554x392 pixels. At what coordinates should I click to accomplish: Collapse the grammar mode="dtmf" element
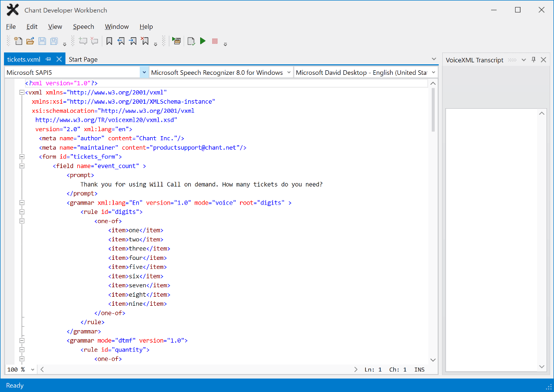pyautogui.click(x=22, y=341)
